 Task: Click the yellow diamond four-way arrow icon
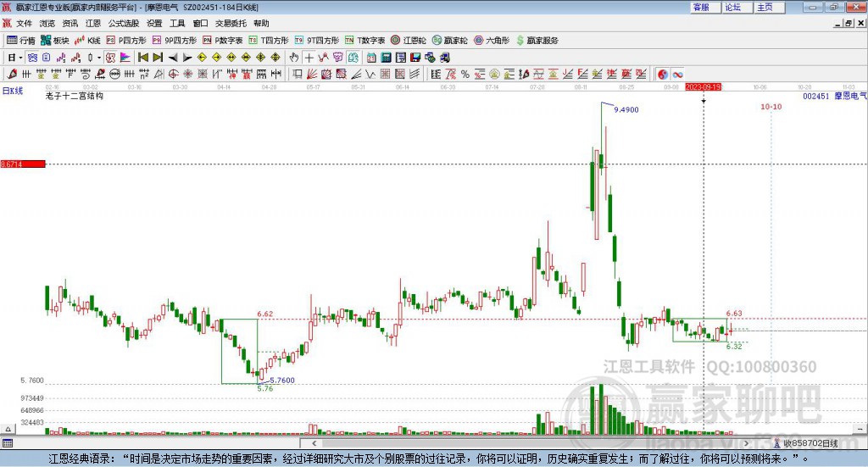click(x=275, y=58)
